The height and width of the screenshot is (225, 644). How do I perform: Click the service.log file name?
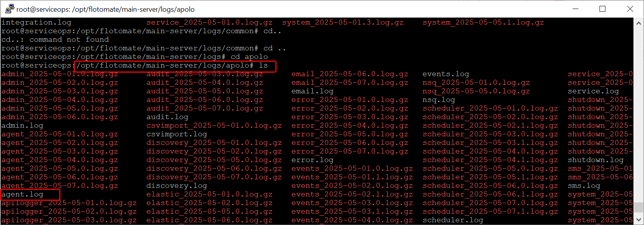click(593, 91)
